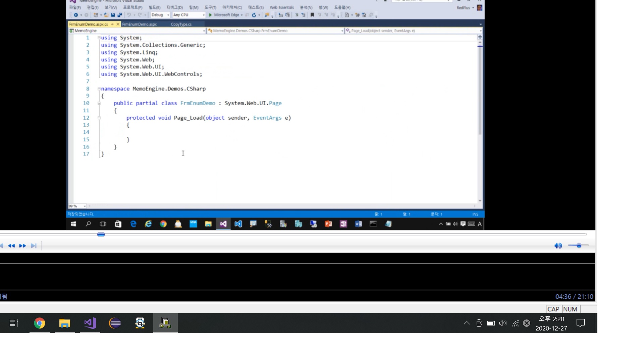Open the Any CPU platform dropdown
Screen dimensions: 644x362
[x=189, y=15]
